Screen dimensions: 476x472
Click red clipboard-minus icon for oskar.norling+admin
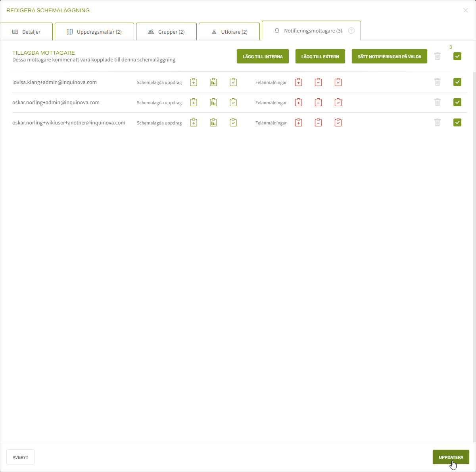pos(318,102)
